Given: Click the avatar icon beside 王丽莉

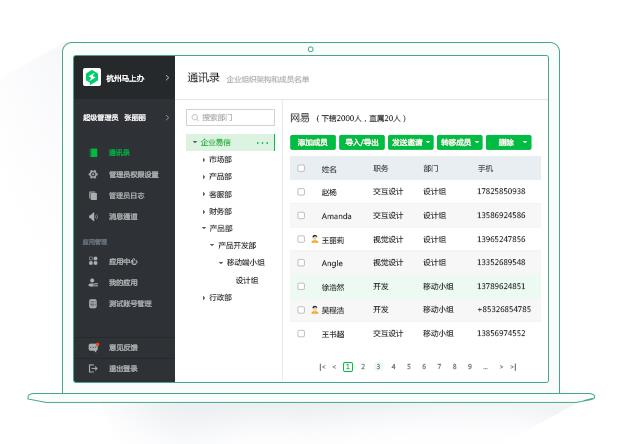Looking at the screenshot, I should click(314, 239).
